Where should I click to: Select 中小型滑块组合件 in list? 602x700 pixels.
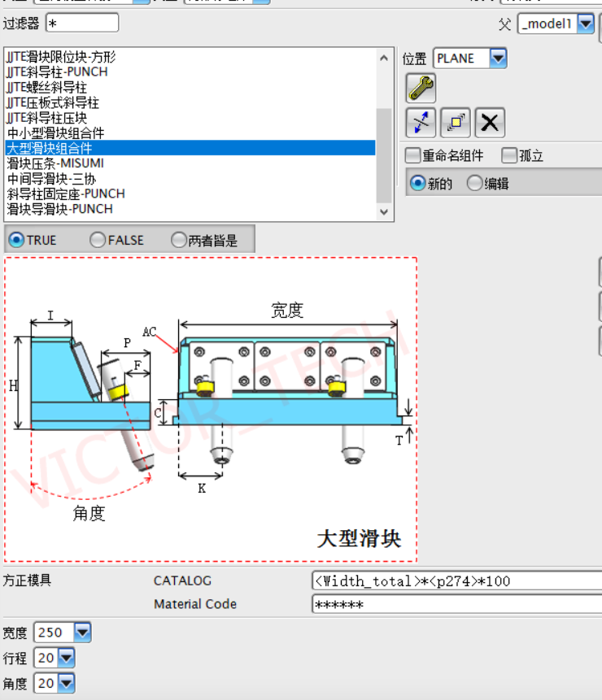pyautogui.click(x=190, y=133)
